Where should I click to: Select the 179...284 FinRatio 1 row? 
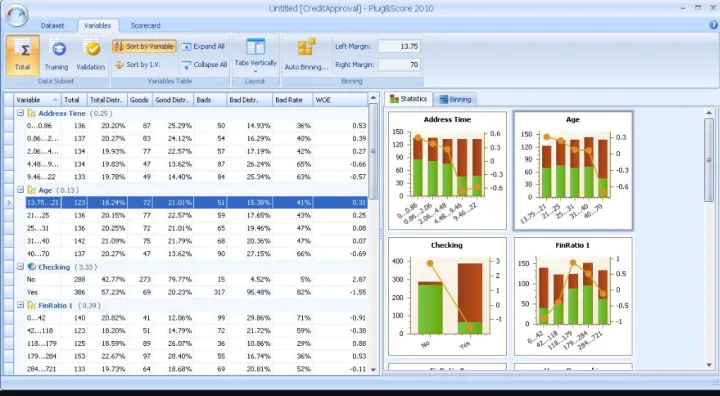pyautogui.click(x=197, y=356)
